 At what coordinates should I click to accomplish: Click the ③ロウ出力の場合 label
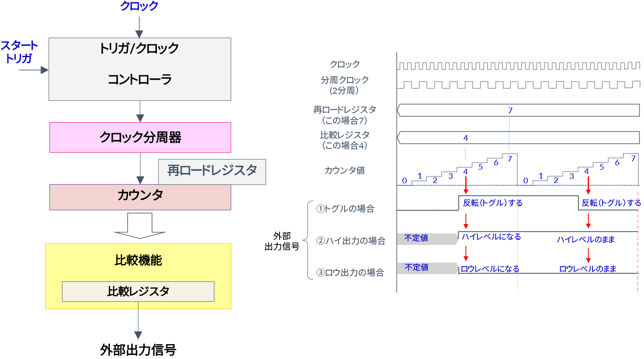point(350,273)
